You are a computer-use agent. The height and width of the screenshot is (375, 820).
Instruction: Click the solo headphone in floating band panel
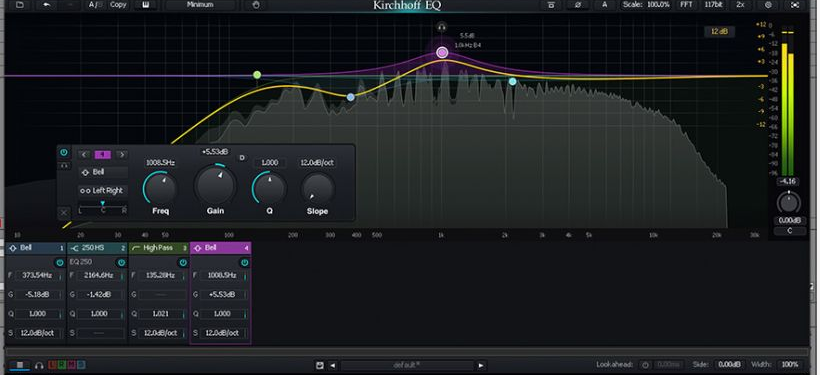64,166
